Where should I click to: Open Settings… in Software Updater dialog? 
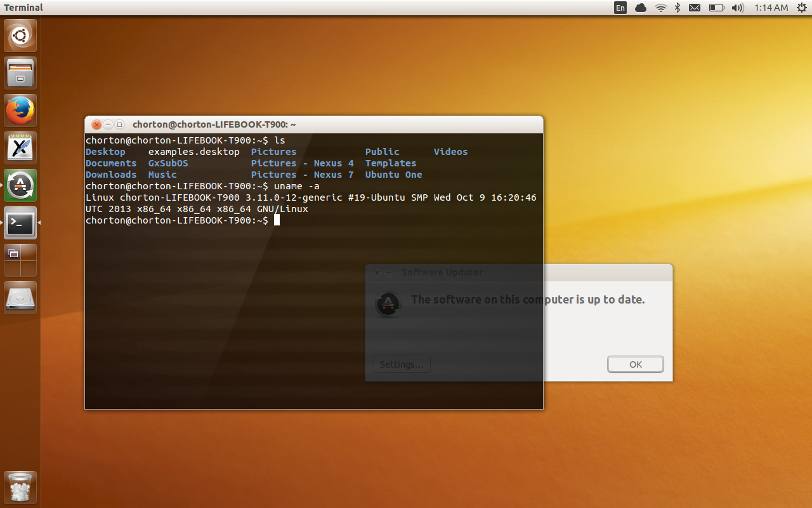pos(402,364)
